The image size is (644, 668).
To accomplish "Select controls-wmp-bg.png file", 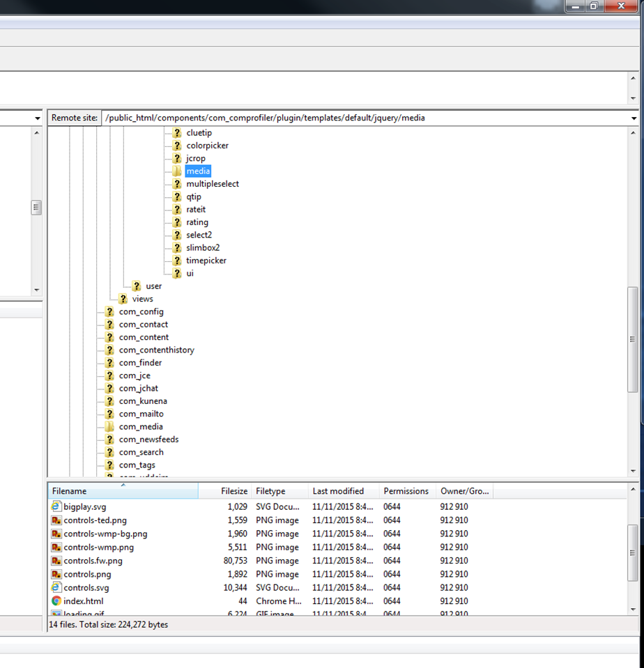I will tap(105, 534).
